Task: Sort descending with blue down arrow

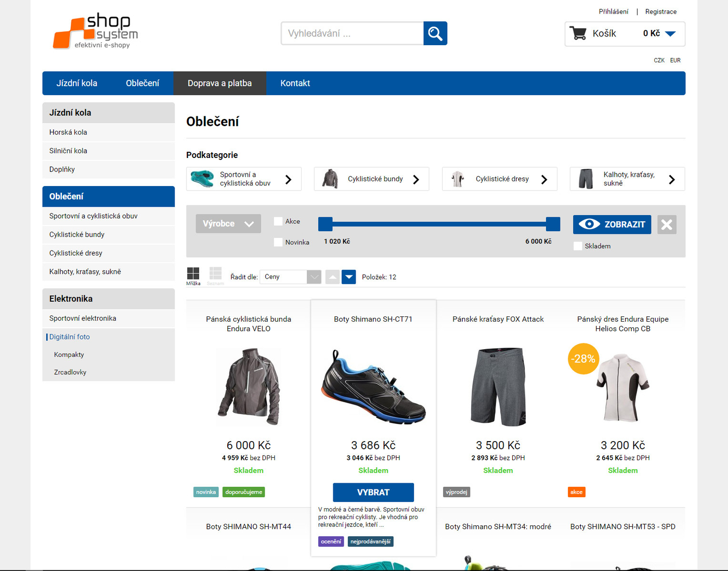Action: click(x=349, y=277)
